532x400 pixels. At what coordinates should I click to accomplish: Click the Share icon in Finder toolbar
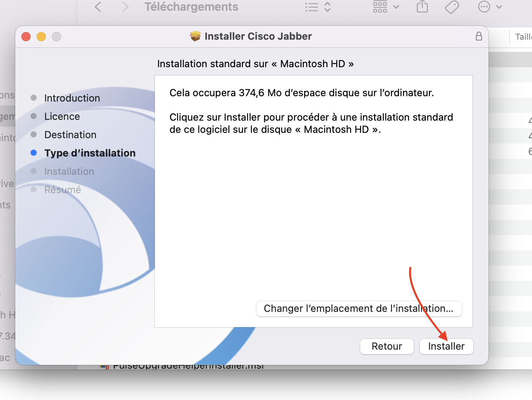422,7
